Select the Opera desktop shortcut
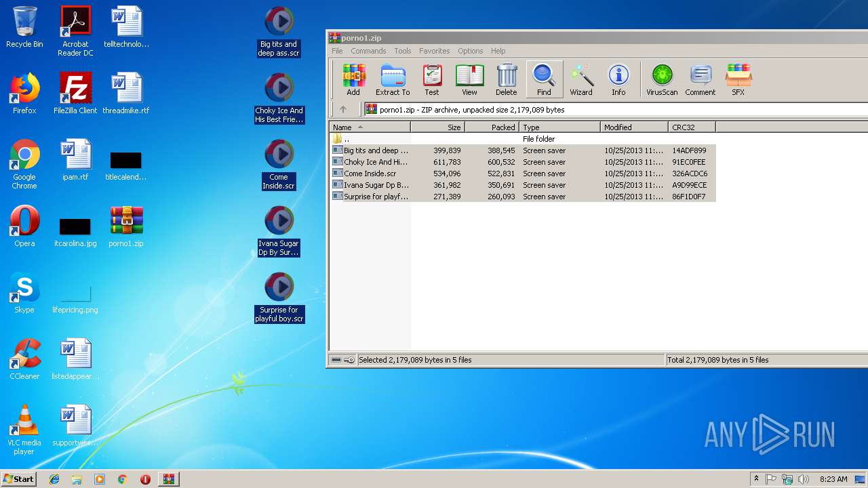 (24, 226)
